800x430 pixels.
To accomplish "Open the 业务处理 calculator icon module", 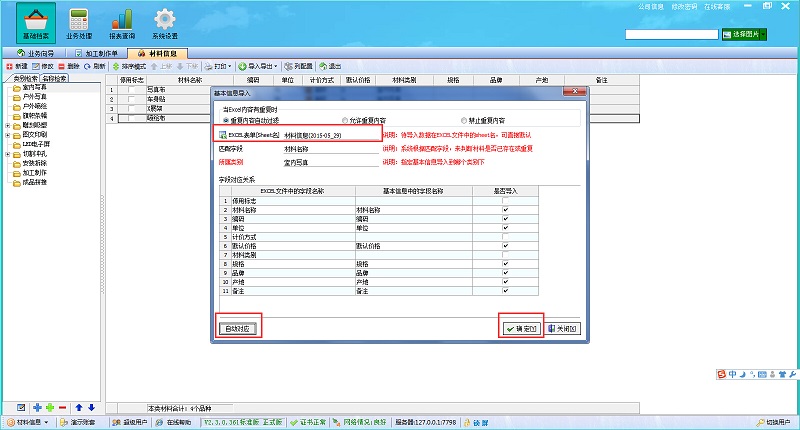I will pyautogui.click(x=79, y=22).
